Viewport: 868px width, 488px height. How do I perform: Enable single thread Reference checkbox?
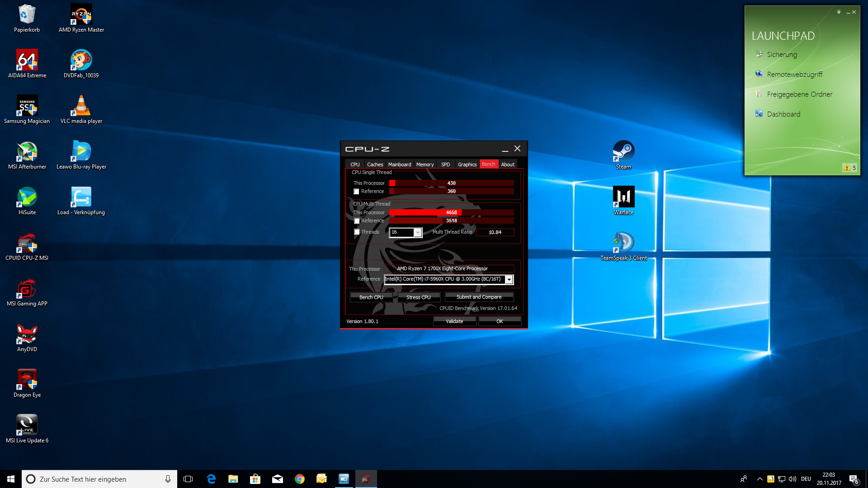coord(357,192)
